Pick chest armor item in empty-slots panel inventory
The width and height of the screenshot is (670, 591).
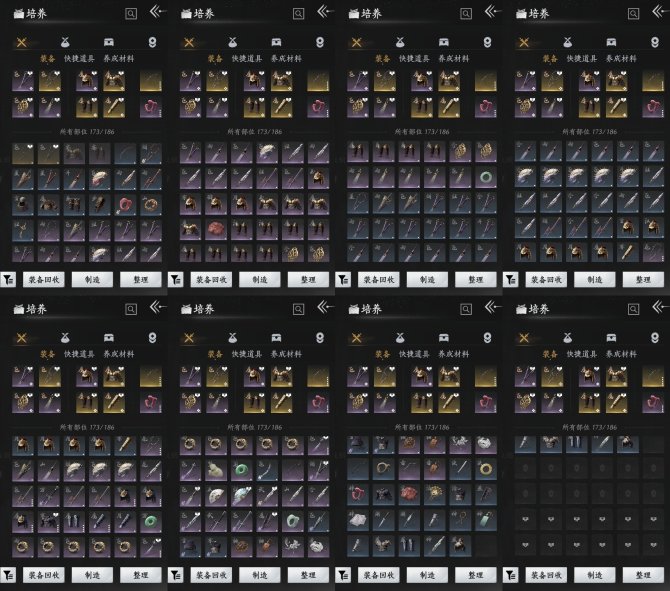tap(551, 444)
